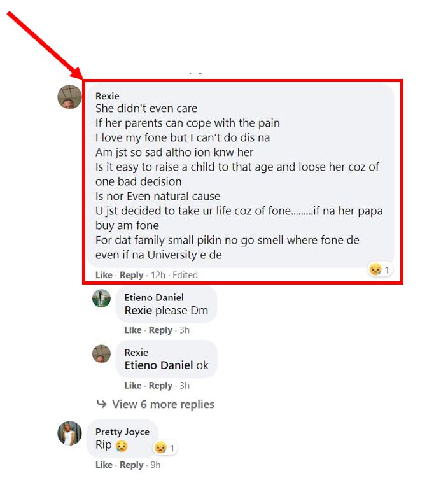Open Pretty Joyce's profile avatar
The width and height of the screenshot is (448, 485).
tap(69, 433)
